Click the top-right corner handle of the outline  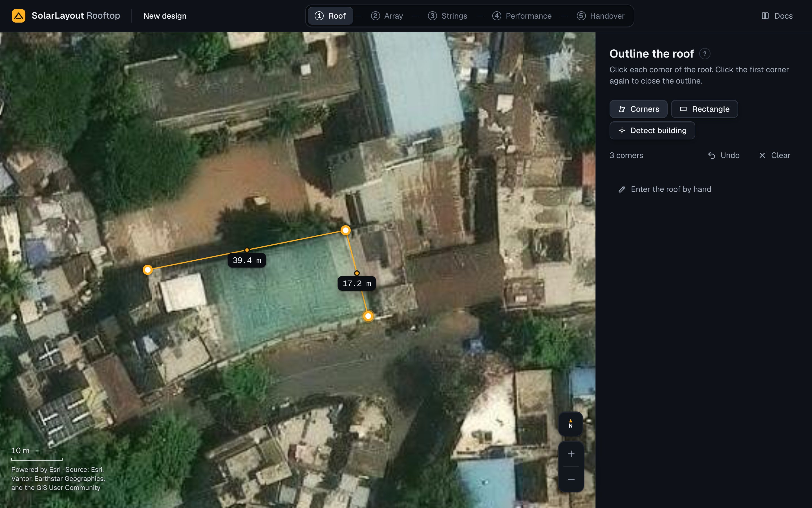tap(346, 230)
